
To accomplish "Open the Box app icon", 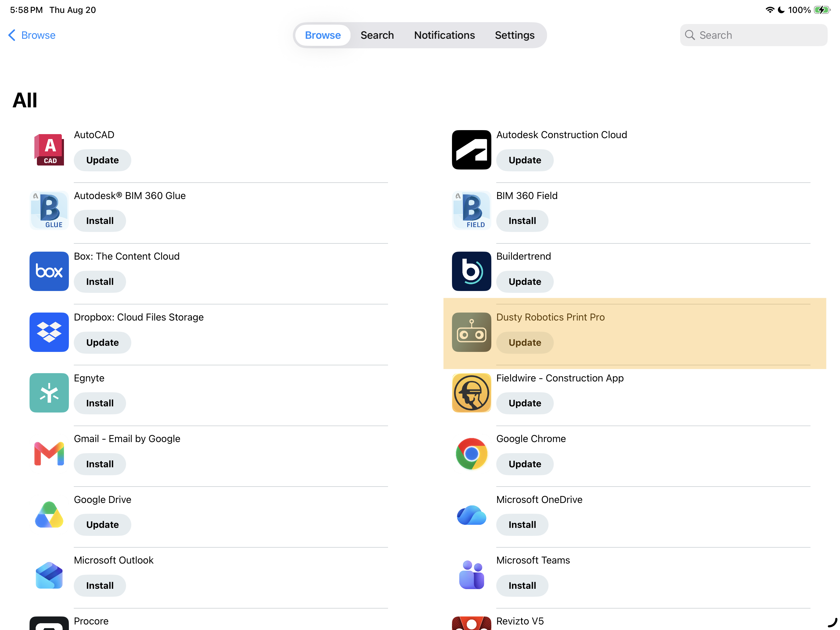I will point(49,271).
